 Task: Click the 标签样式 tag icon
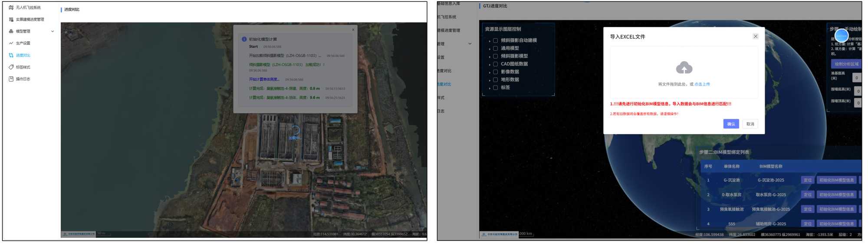[x=11, y=67]
